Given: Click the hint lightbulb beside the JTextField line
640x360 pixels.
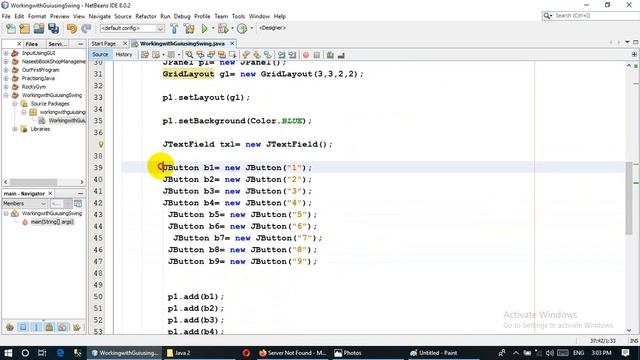Looking at the screenshot, I should [x=101, y=144].
